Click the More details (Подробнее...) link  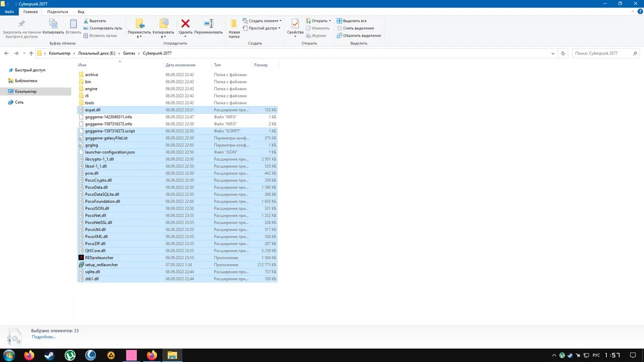pos(43,337)
